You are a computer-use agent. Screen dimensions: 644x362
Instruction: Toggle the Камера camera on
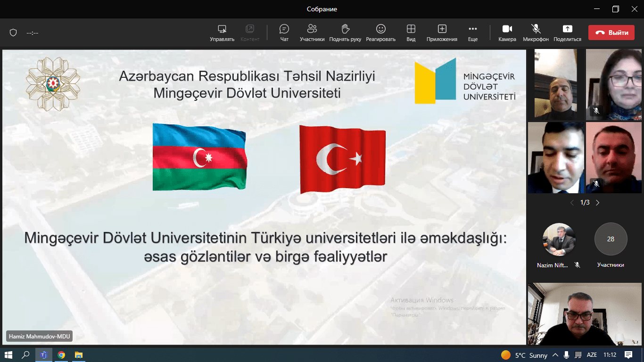(507, 33)
